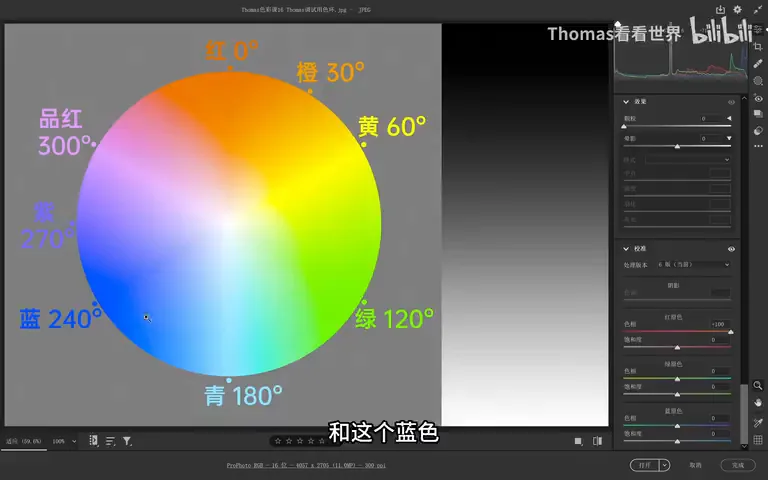Screen dimensions: 768x480
Task: Click the save image export icon
Action: tap(720, 10)
